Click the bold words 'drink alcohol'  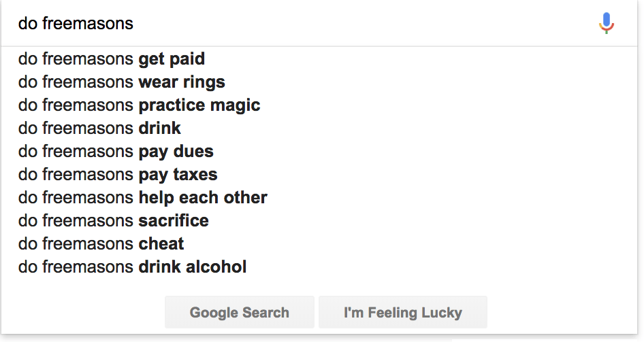pos(193,267)
